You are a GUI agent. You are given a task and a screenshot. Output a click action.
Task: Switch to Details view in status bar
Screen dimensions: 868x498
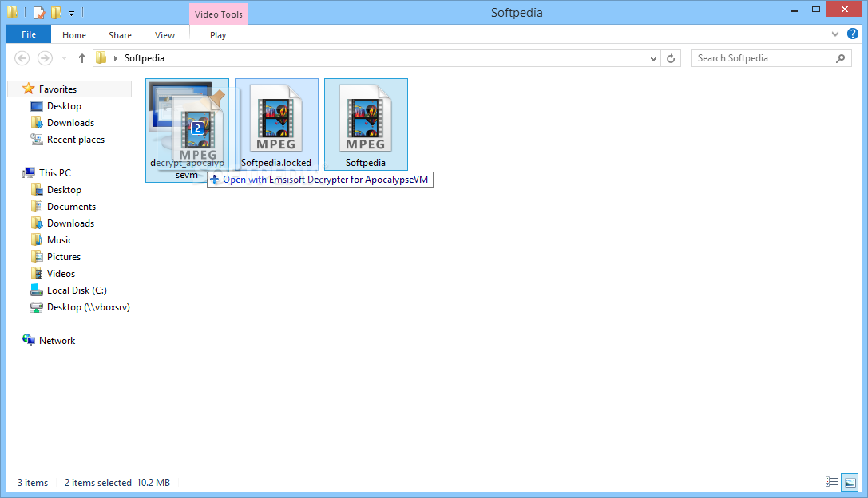[831, 482]
